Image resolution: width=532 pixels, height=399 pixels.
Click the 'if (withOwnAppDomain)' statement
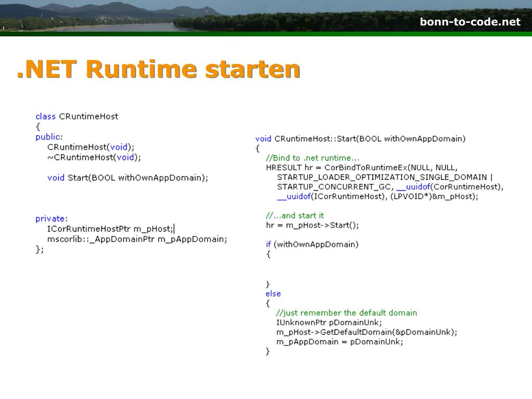[312, 244]
